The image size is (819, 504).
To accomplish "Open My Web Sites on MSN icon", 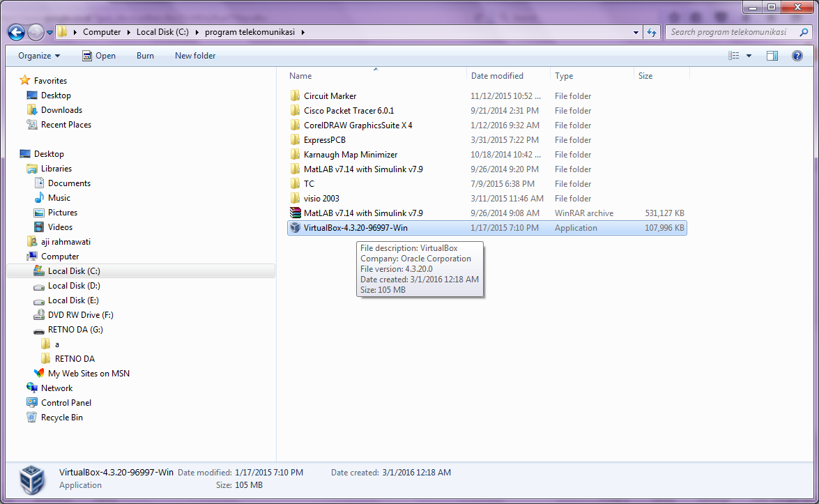I will tap(39, 374).
